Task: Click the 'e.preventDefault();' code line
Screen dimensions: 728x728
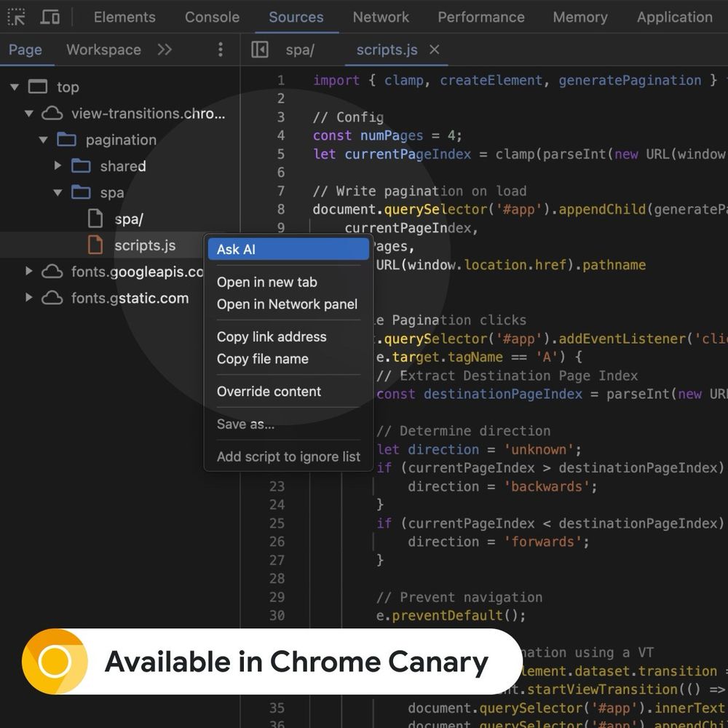Action: (451, 616)
